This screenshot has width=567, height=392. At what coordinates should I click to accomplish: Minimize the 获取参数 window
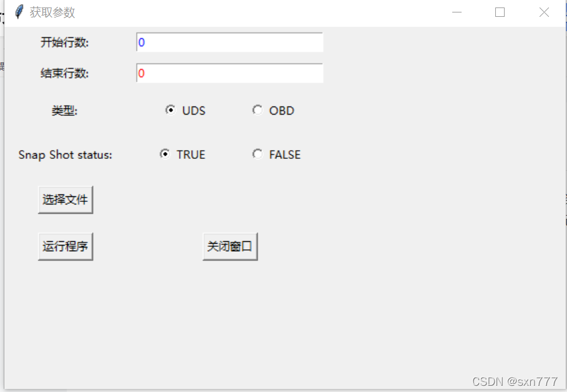pos(456,12)
